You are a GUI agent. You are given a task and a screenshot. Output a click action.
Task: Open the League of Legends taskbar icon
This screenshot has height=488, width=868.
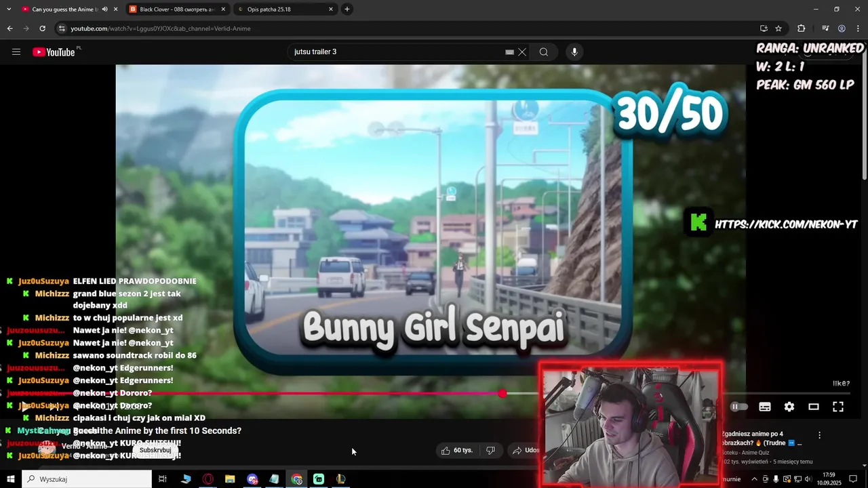pos(341,479)
